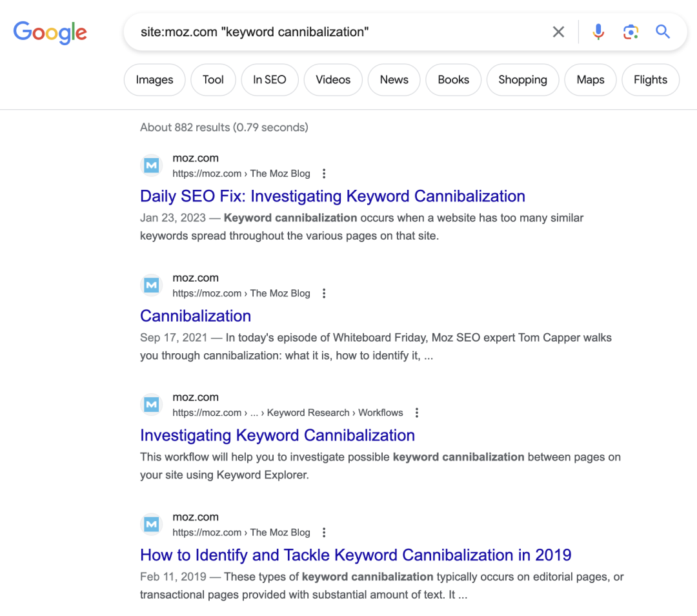This screenshot has height=616, width=697.
Task: Switch to the Maps filter
Action: point(591,79)
